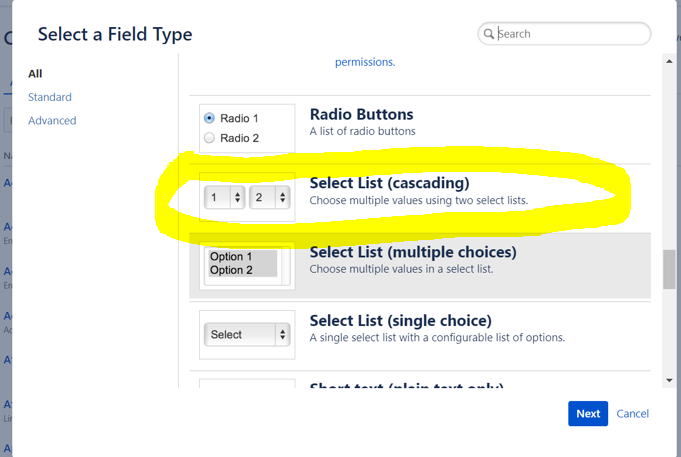Open the cascading dropdown labeled 1
The height and width of the screenshot is (457, 681).
pyautogui.click(x=225, y=198)
